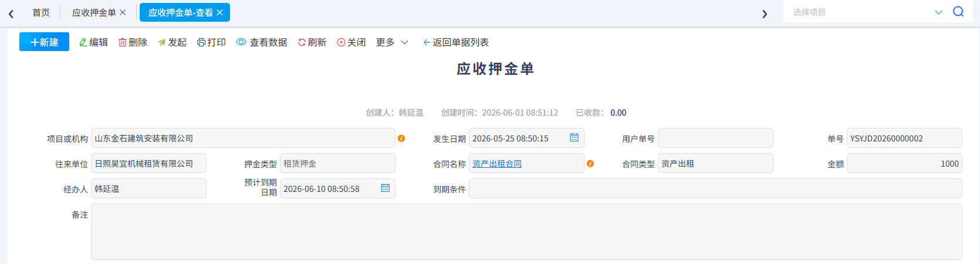
Task: Click the 选择项目 search field
Action: (x=860, y=12)
